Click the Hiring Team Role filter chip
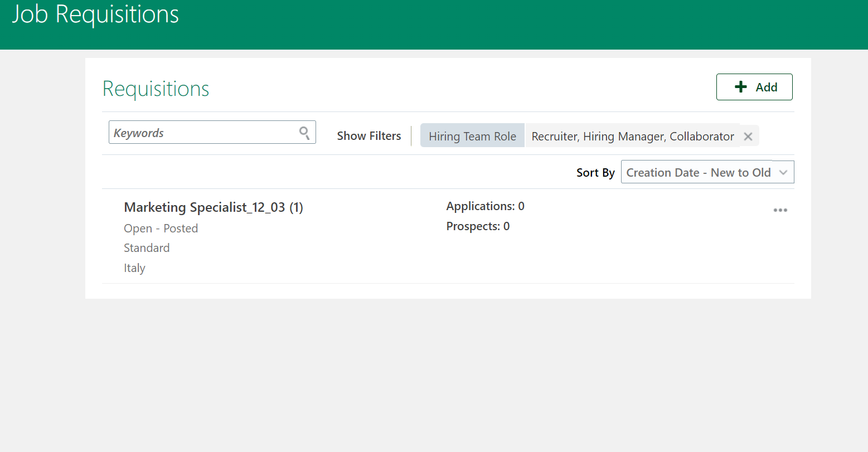The height and width of the screenshot is (452, 868). tap(472, 135)
